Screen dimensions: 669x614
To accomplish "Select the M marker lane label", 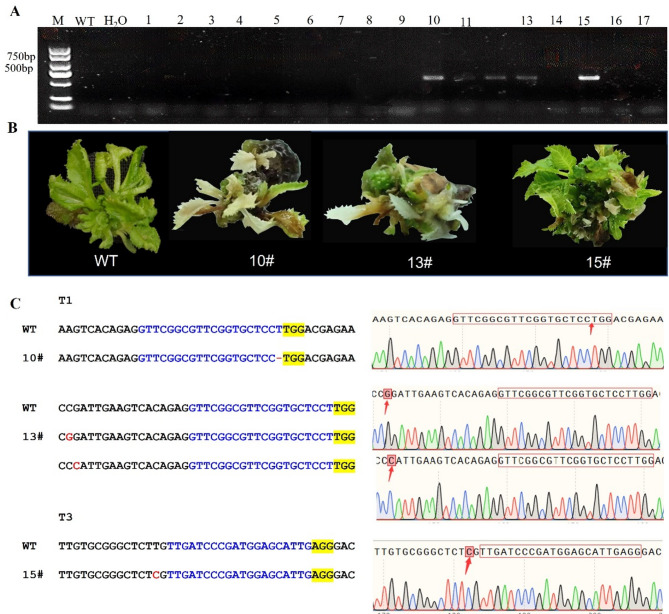I will [x=58, y=20].
